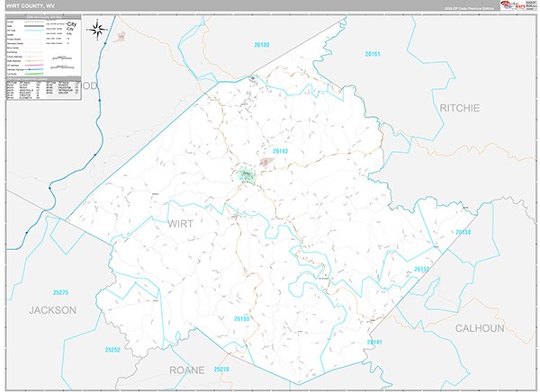
Task: Click the pink highway line sample in legend
Action: pos(34,65)
